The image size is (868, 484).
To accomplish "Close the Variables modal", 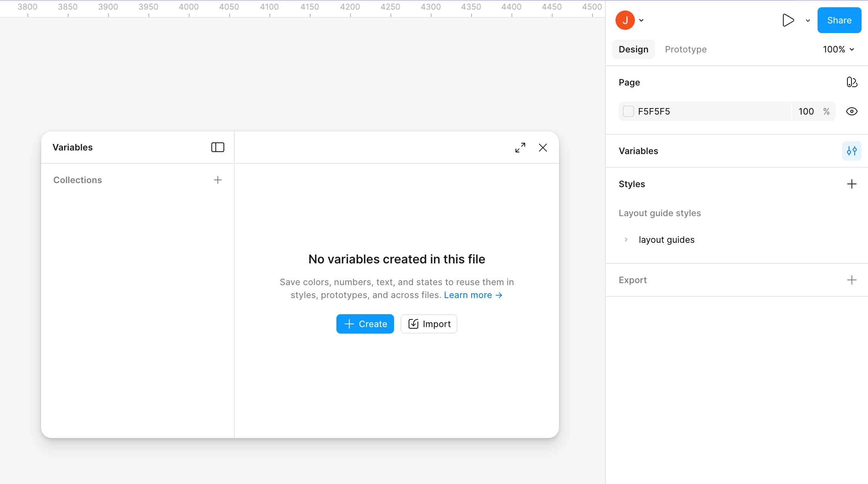I will click(x=543, y=148).
